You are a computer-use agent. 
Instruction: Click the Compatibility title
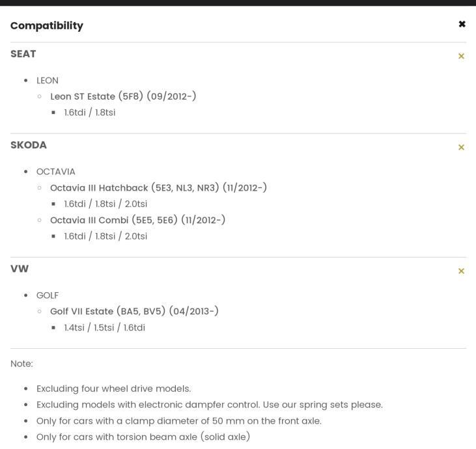(x=47, y=26)
